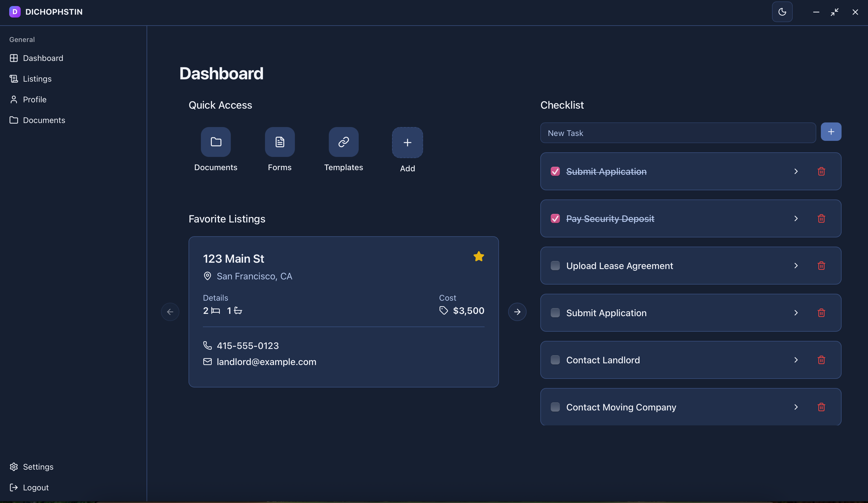
Task: Open Profile from the sidebar
Action: [34, 99]
